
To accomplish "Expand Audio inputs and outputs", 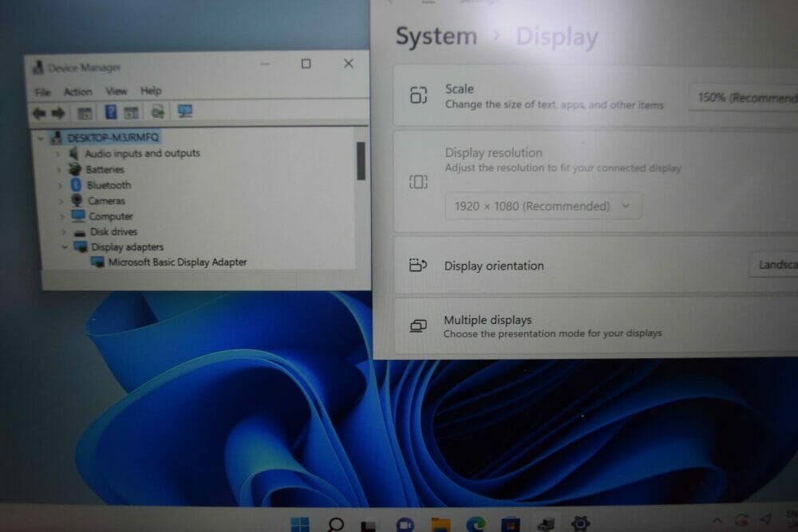I will (x=58, y=154).
